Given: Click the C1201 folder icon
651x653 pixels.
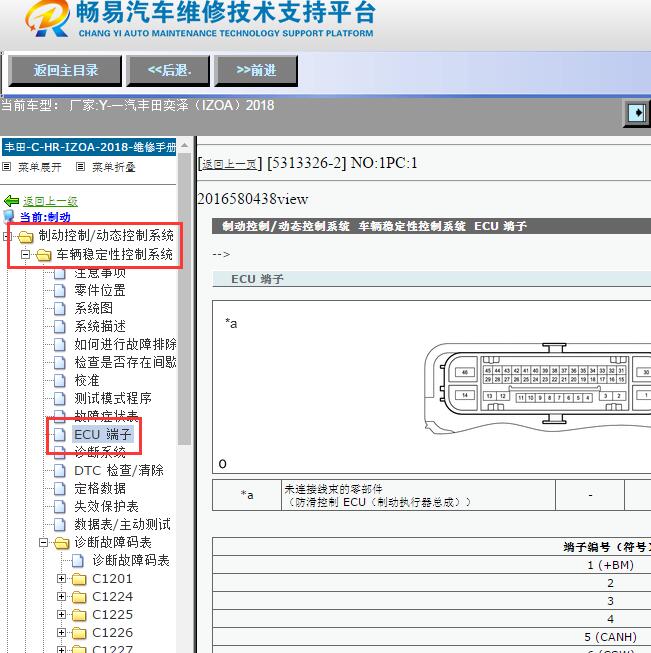Looking at the screenshot, I should click(x=79, y=579).
